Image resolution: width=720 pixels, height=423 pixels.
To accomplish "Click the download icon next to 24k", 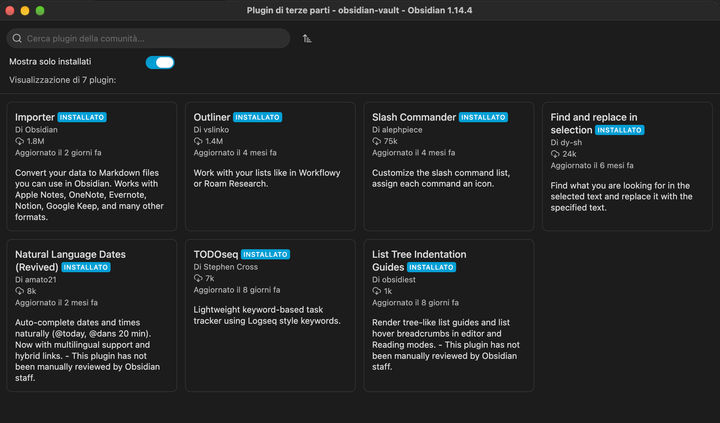I will 555,154.
